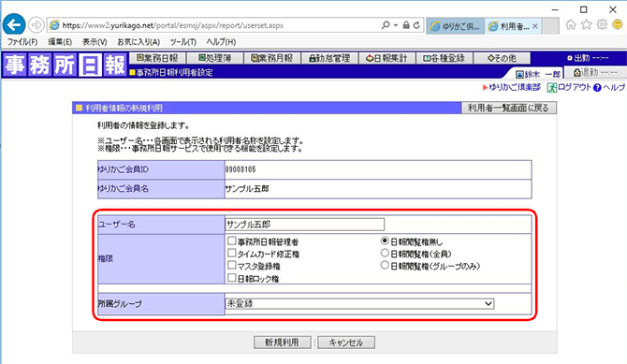The width and height of the screenshot is (627, 364).
Task: Open 表示(V) menu
Action: tap(95, 41)
